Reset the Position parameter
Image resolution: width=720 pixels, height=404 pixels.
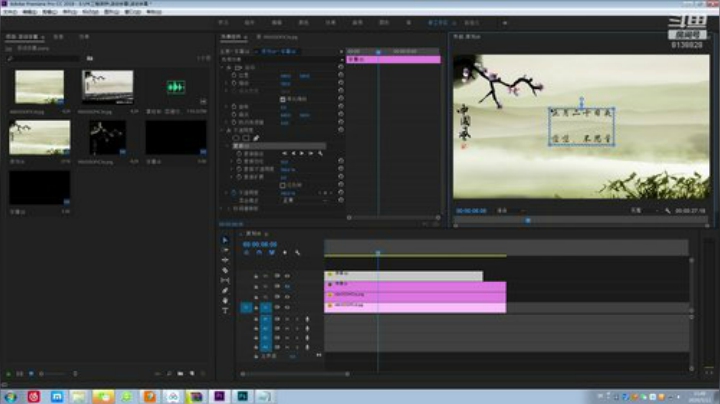pos(341,75)
